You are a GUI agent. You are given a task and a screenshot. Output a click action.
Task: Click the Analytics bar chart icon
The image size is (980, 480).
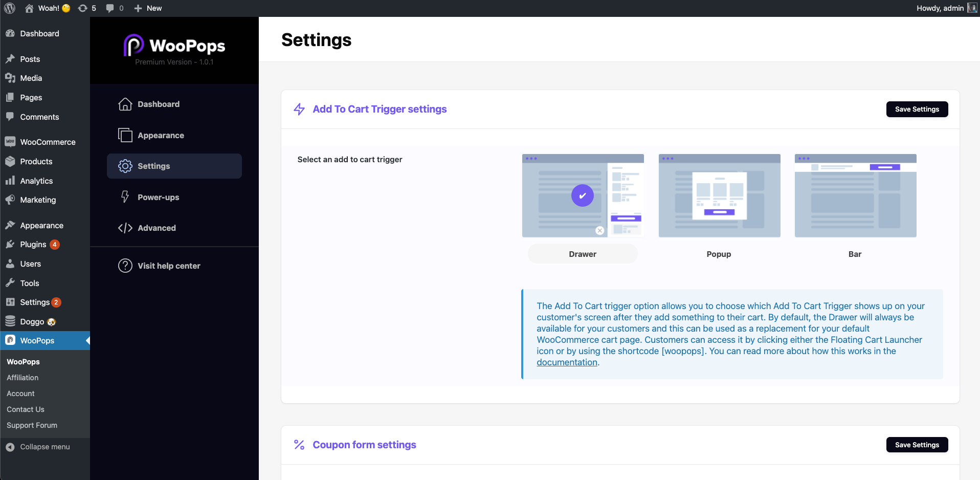[x=10, y=181]
